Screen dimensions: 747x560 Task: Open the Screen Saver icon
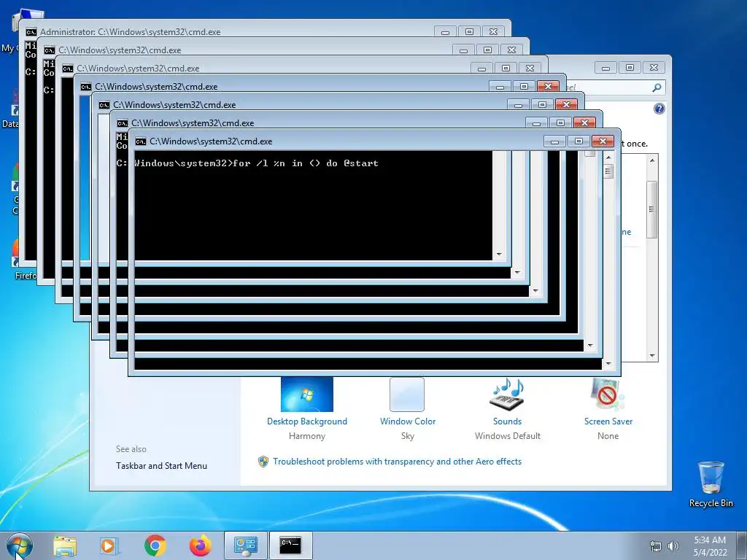(608, 394)
